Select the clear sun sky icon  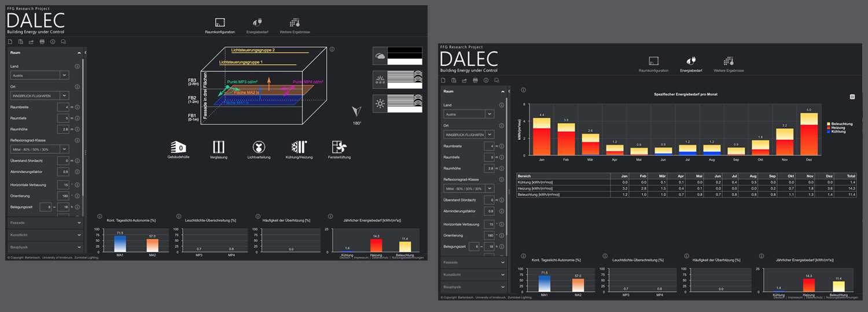[381, 104]
